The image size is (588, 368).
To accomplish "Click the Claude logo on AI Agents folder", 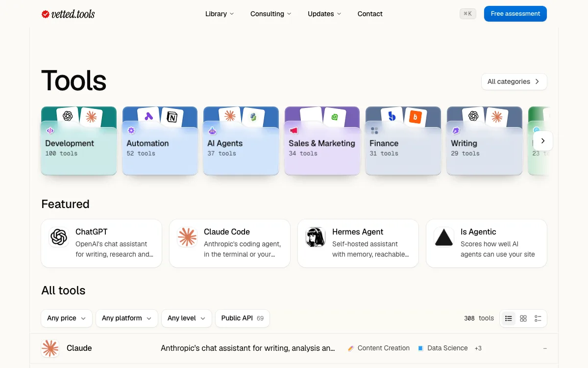I will 230,116.
